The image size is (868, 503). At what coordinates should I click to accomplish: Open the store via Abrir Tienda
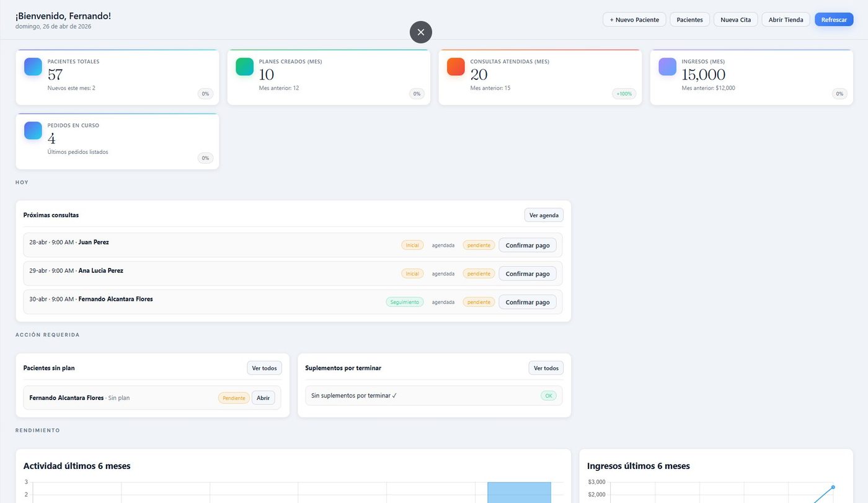pyautogui.click(x=786, y=20)
